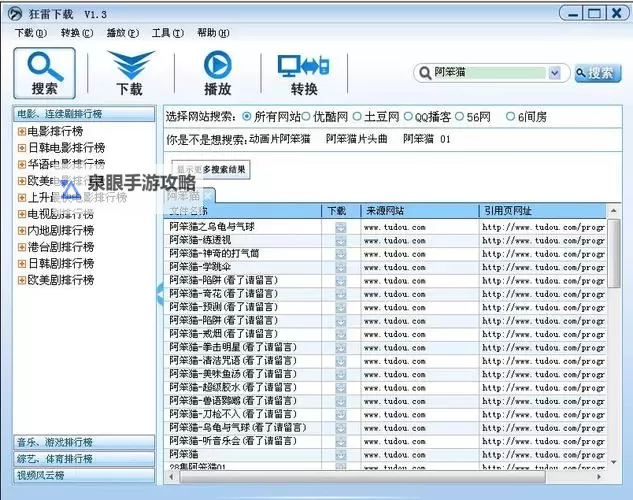Click download icon for 阿笨猫-练透视
The image size is (633, 500).
point(341,241)
